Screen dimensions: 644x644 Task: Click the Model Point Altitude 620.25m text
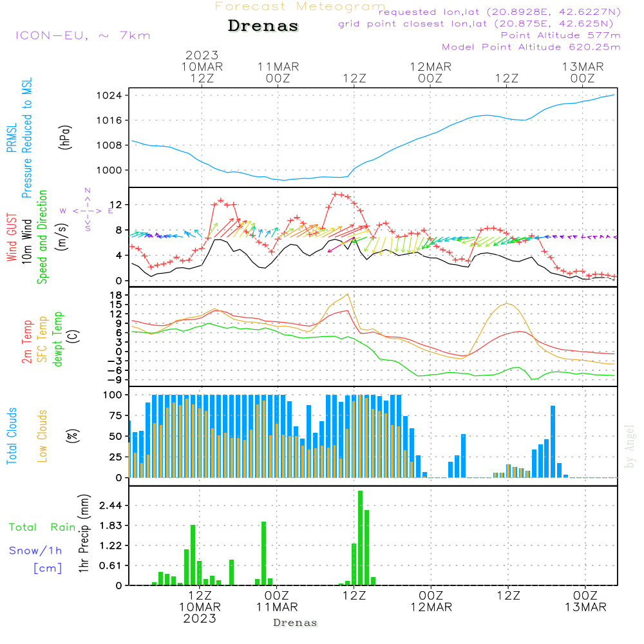531,47
